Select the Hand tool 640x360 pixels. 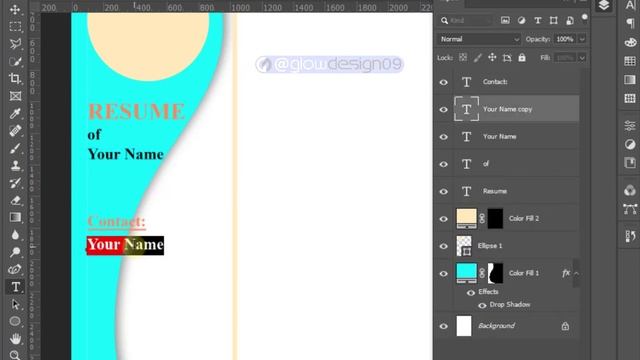pyautogui.click(x=15, y=338)
